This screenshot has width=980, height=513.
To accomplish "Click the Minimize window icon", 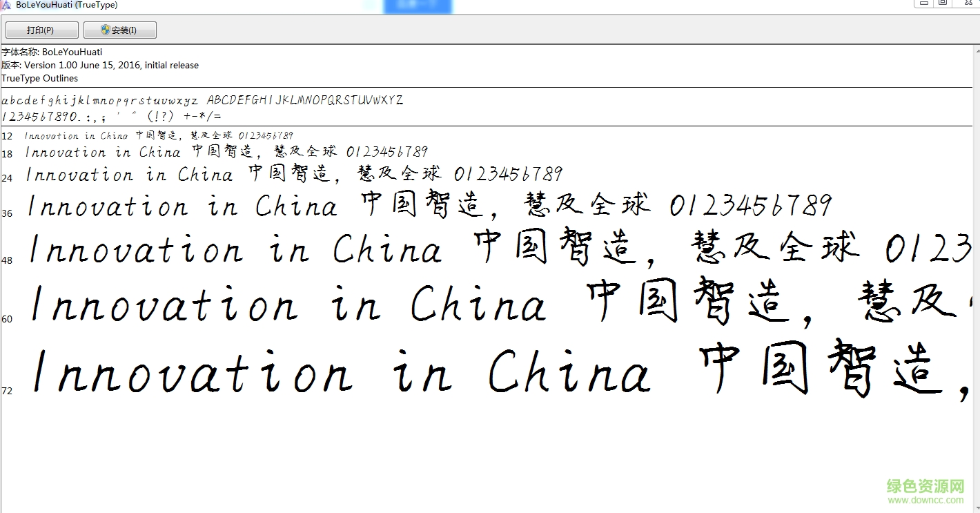I will click(x=923, y=3).
